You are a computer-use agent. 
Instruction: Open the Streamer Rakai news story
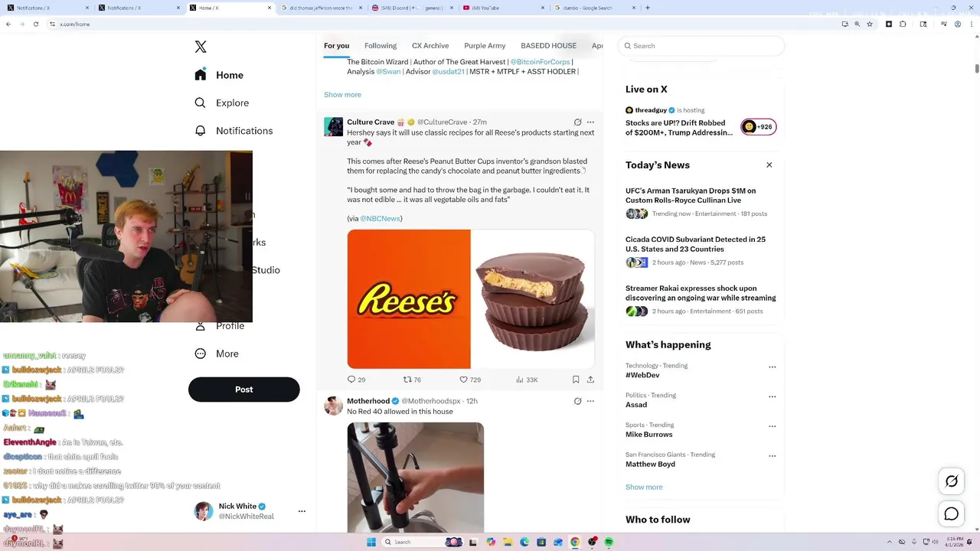(701, 293)
